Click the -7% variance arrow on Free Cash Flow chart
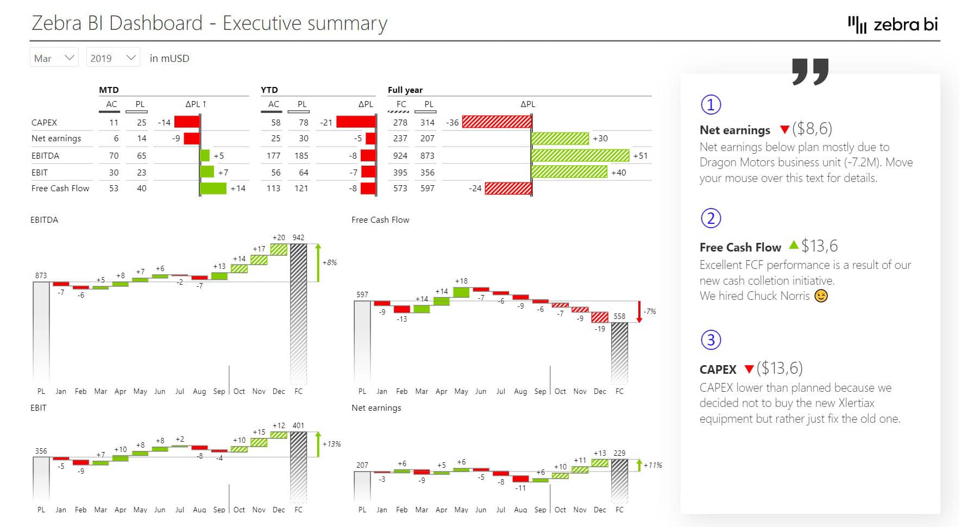 (638, 311)
